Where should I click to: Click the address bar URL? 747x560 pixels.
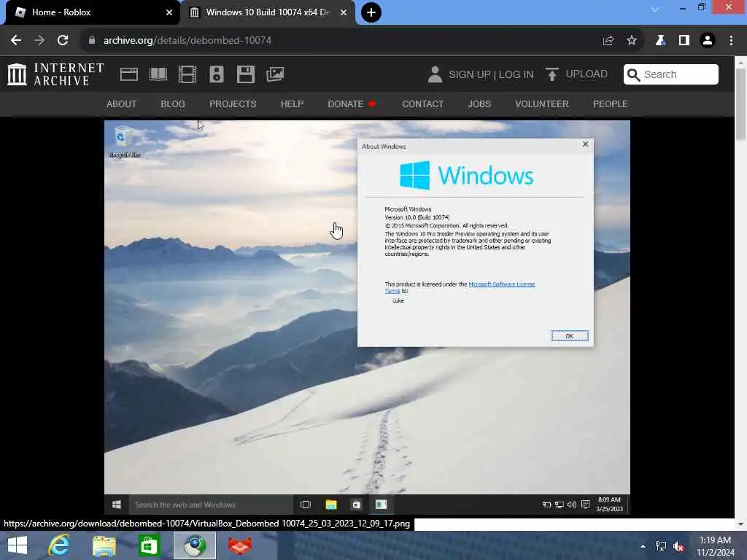click(187, 41)
